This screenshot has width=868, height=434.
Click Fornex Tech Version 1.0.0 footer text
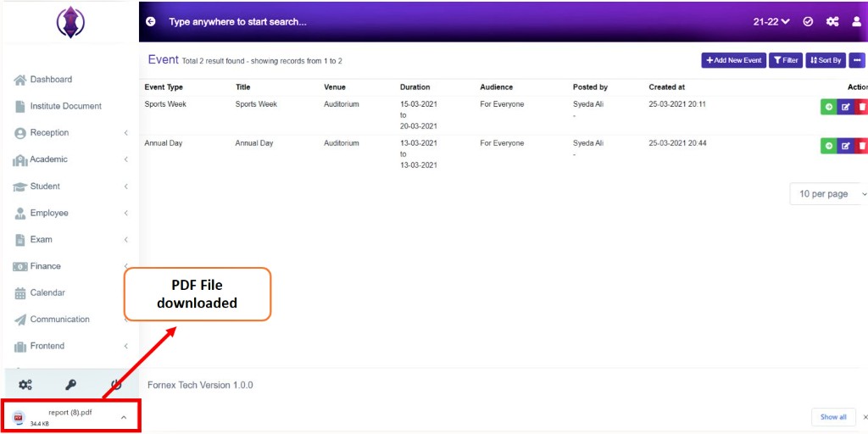point(200,385)
